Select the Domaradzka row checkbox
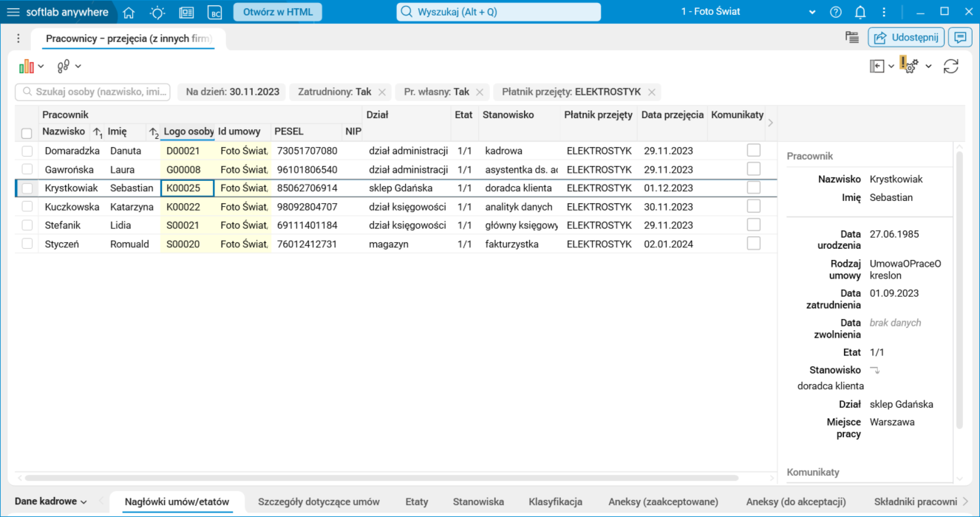This screenshot has width=980, height=517. (27, 151)
